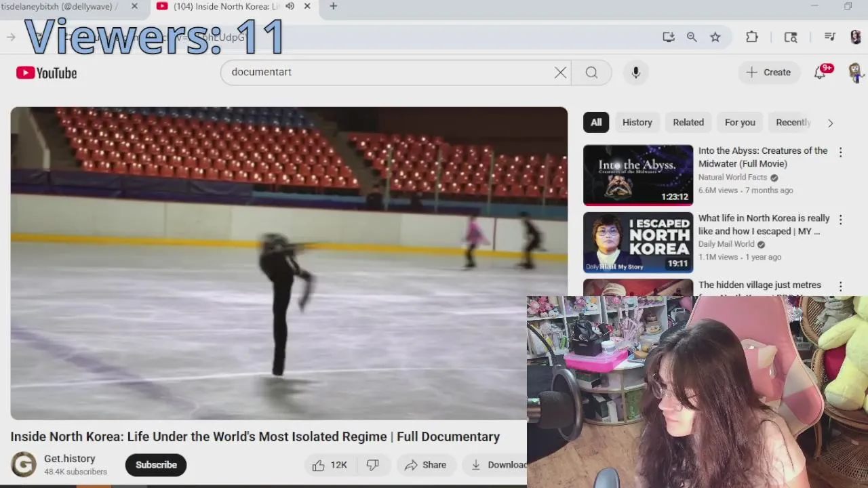Screen dimensions: 868x488
Task: Open the Create button
Action: 768,73
